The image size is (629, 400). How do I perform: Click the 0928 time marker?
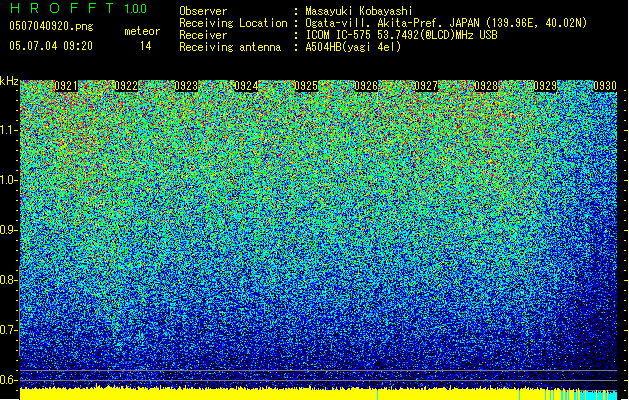pyautogui.click(x=486, y=86)
